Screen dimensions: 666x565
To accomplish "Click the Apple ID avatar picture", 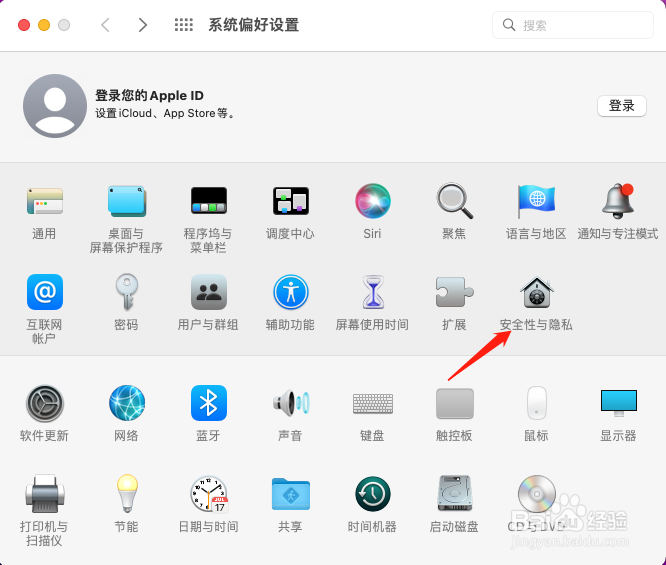I will pyautogui.click(x=55, y=106).
